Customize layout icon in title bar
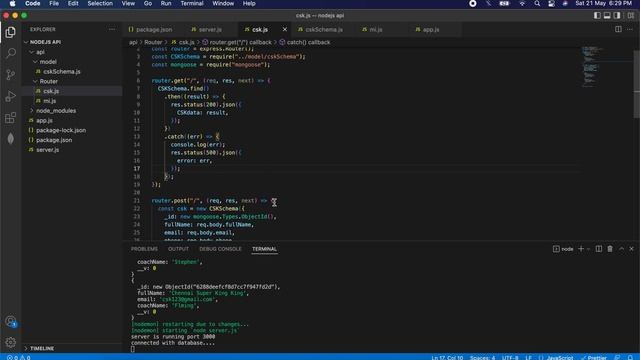This screenshot has width=640, height=360. (x=631, y=16)
